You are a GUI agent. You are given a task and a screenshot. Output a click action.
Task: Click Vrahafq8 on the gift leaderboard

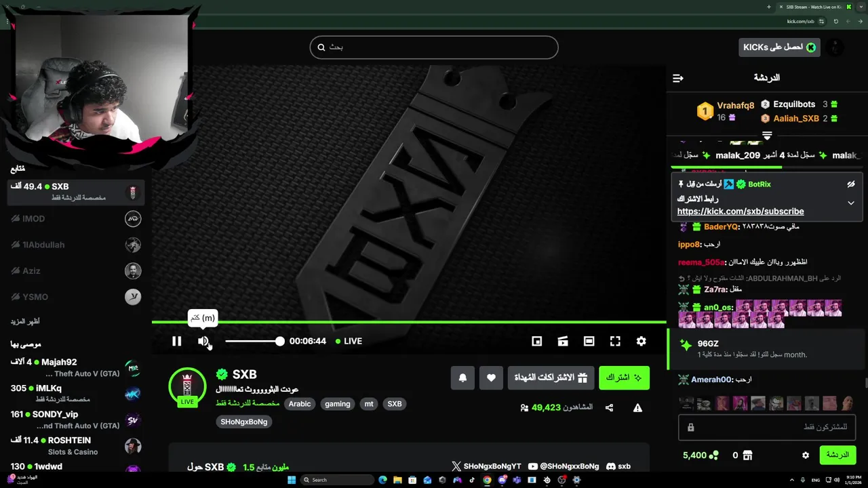click(x=736, y=106)
